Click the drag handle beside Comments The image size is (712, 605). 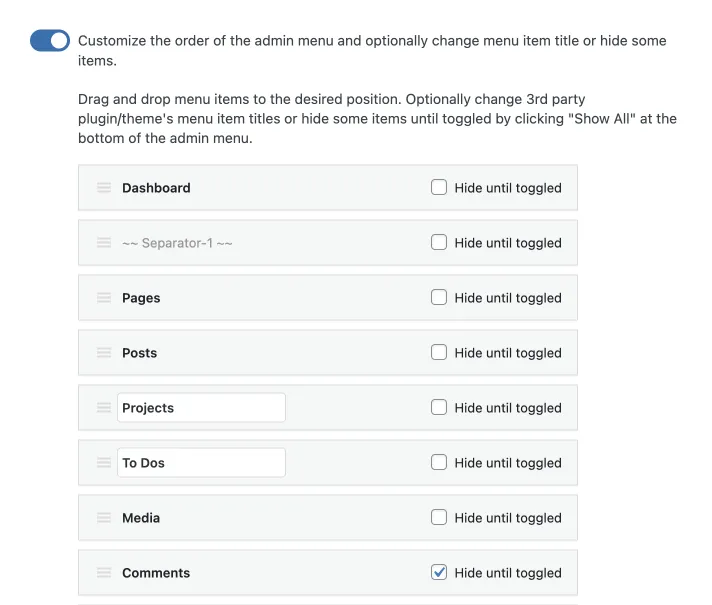coord(104,572)
